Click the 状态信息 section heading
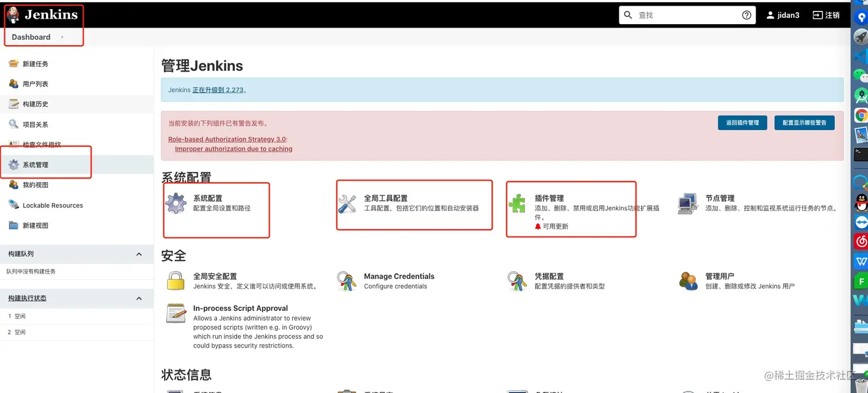 pos(186,375)
